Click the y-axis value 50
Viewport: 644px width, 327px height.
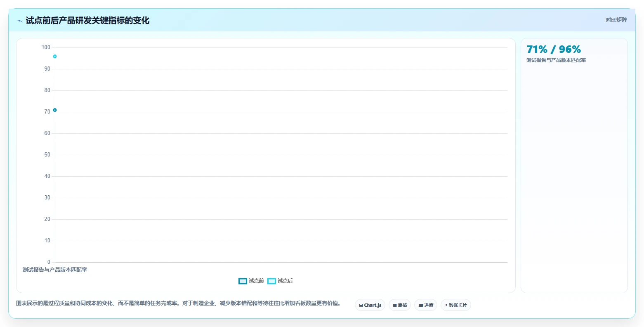tap(47, 155)
